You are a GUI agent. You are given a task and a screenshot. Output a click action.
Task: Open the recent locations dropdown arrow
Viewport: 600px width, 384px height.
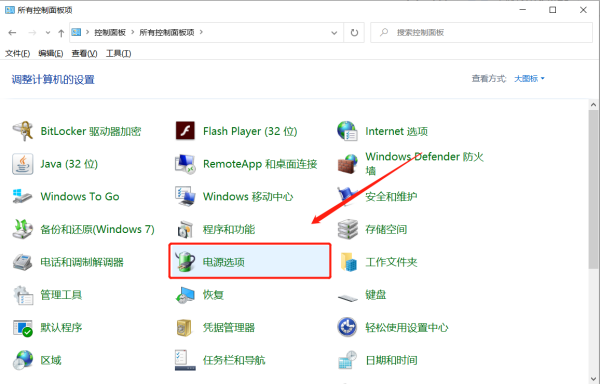click(x=47, y=33)
